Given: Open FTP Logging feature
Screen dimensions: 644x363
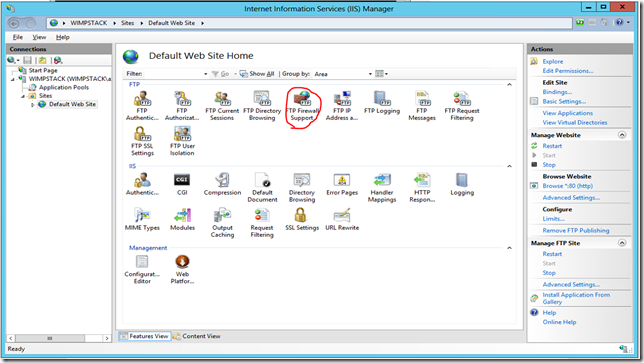Looking at the screenshot, I should 382,103.
